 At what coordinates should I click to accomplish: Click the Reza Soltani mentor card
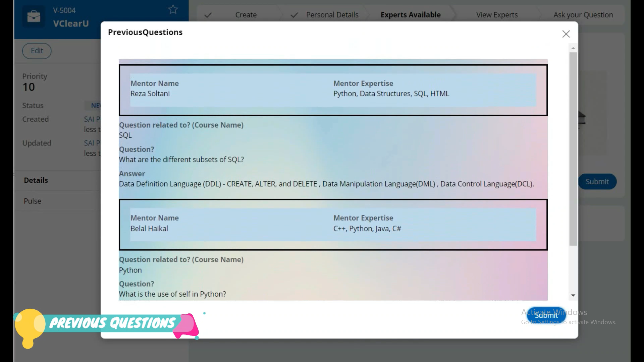pyautogui.click(x=333, y=90)
